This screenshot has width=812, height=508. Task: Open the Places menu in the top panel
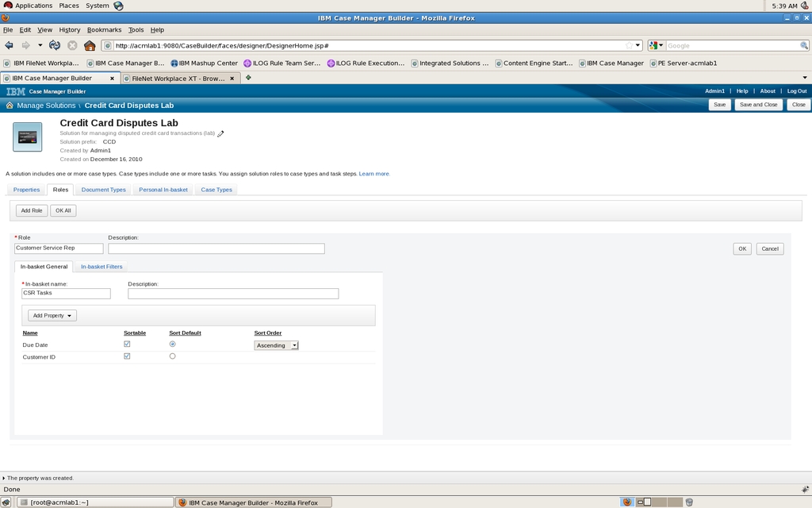(x=69, y=6)
